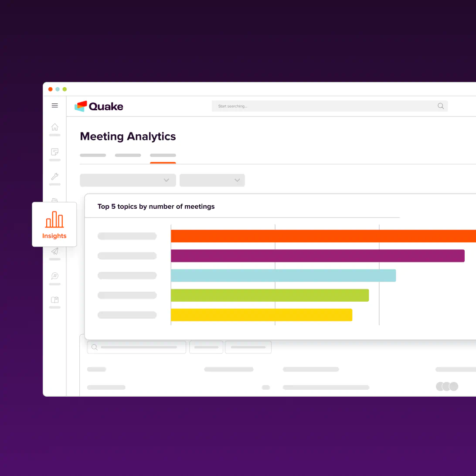The width and height of the screenshot is (476, 476).
Task: Open the Home view in the sidebar
Action: click(54, 126)
